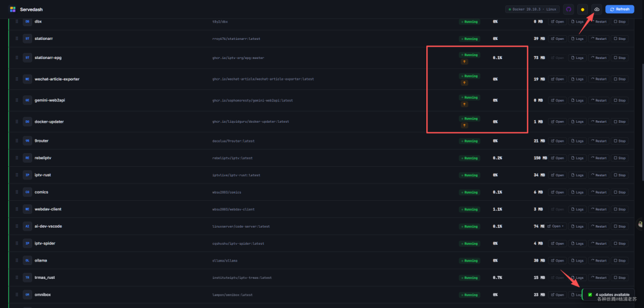Open the dbx container
The height and width of the screenshot is (308, 644).
558,21
